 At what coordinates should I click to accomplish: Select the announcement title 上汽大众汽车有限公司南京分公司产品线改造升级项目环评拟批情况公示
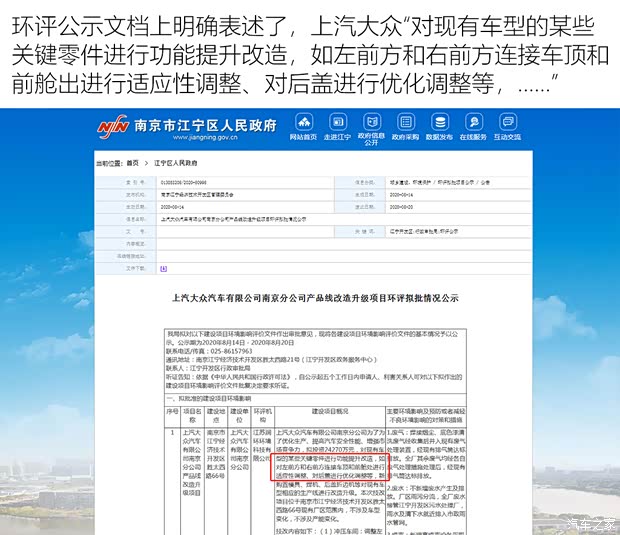click(315, 298)
